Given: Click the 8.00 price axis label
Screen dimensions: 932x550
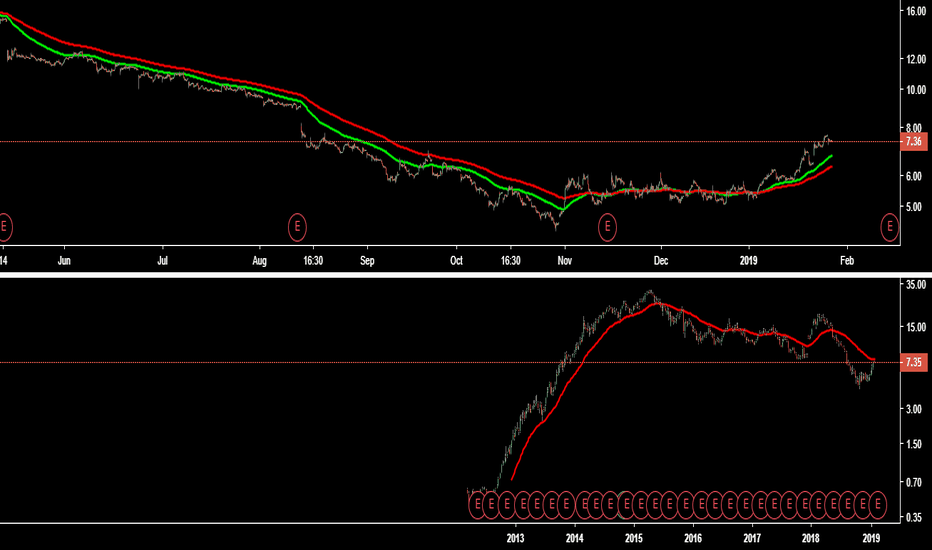Looking at the screenshot, I should [x=914, y=128].
